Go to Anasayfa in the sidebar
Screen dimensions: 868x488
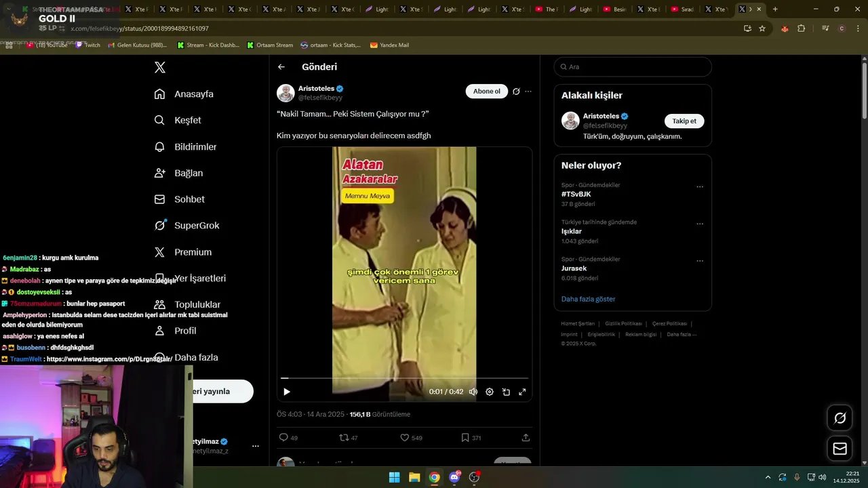point(184,94)
